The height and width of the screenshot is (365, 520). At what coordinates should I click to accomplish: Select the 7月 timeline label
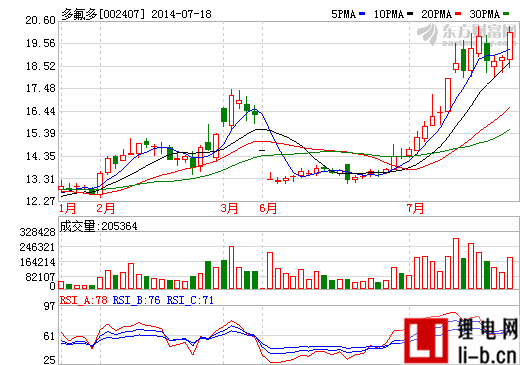pos(415,209)
